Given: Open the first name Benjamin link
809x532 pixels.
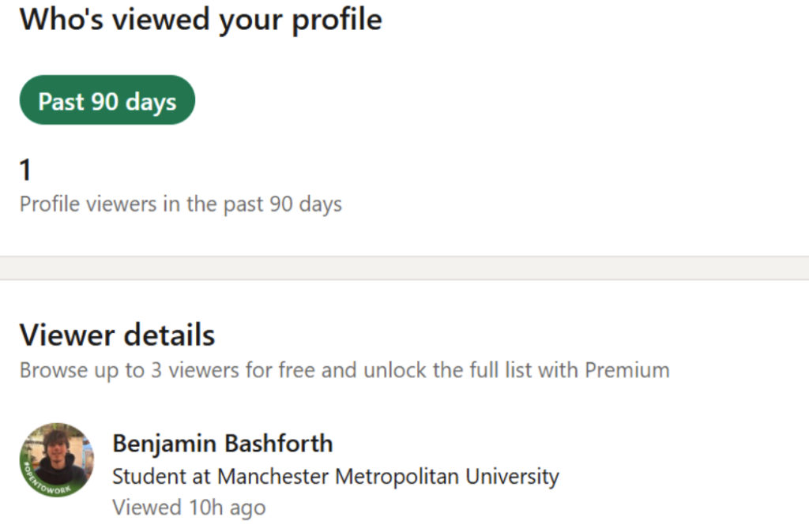Looking at the screenshot, I should pos(163,444).
